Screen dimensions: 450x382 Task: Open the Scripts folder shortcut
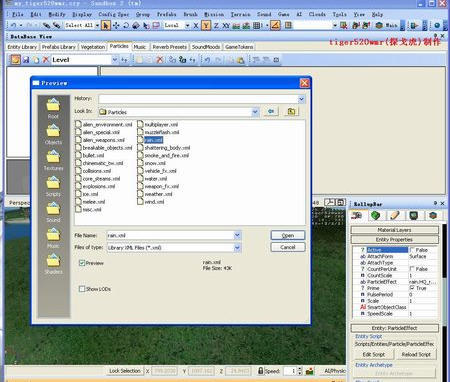pyautogui.click(x=53, y=186)
